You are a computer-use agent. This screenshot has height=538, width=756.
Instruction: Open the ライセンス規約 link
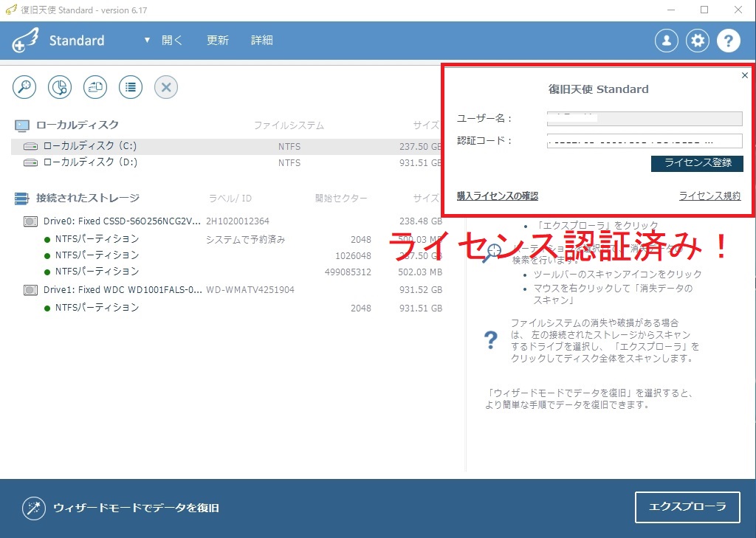point(709,196)
